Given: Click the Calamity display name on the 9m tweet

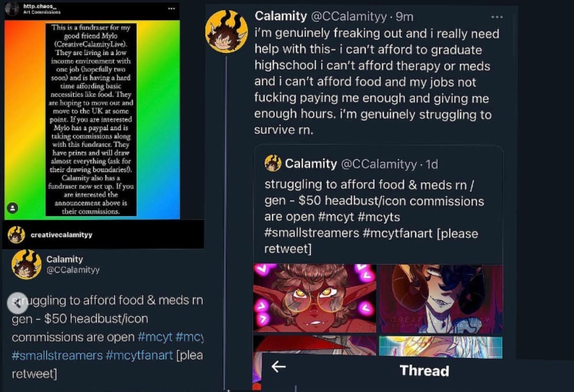Looking at the screenshot, I should pyautogui.click(x=281, y=16).
